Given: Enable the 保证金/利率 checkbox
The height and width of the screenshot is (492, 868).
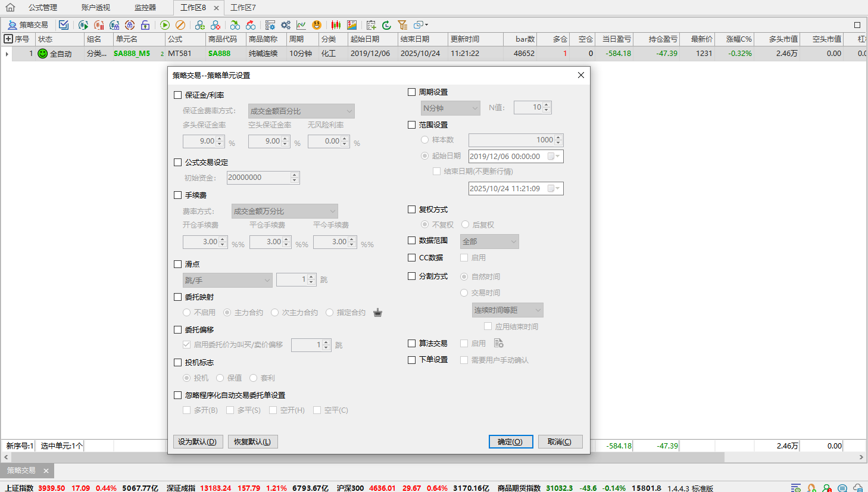Looking at the screenshot, I should 178,95.
